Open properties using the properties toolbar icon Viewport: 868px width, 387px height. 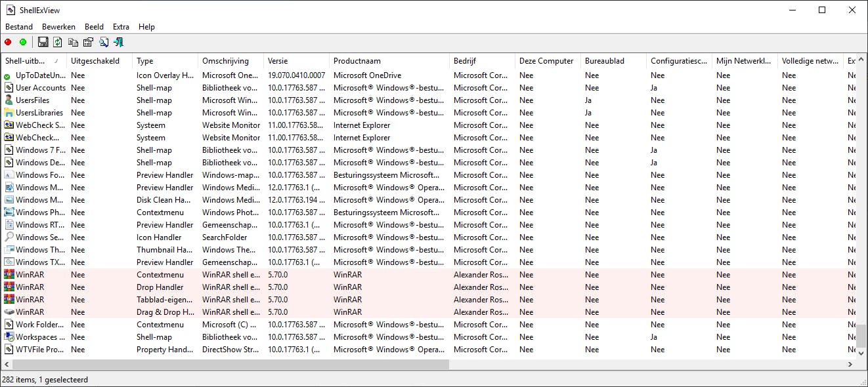(89, 41)
